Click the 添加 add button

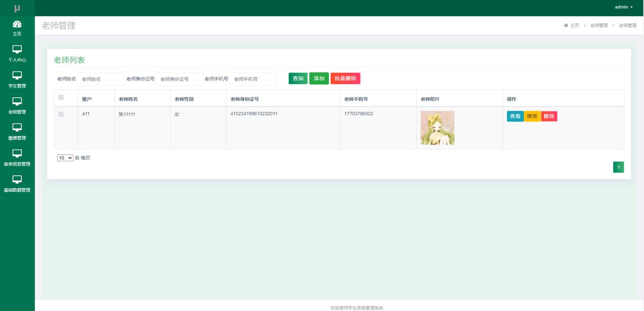tap(319, 78)
